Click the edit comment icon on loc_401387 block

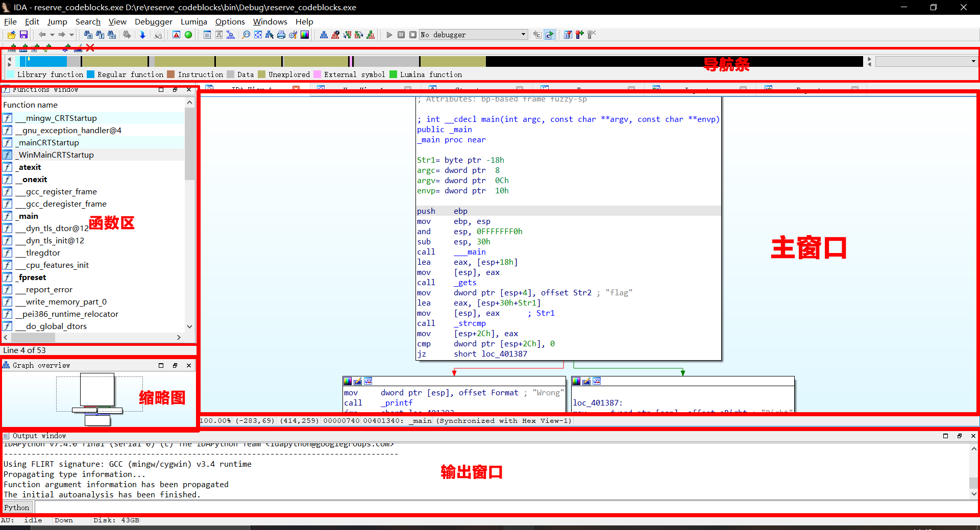pyautogui.click(x=586, y=381)
